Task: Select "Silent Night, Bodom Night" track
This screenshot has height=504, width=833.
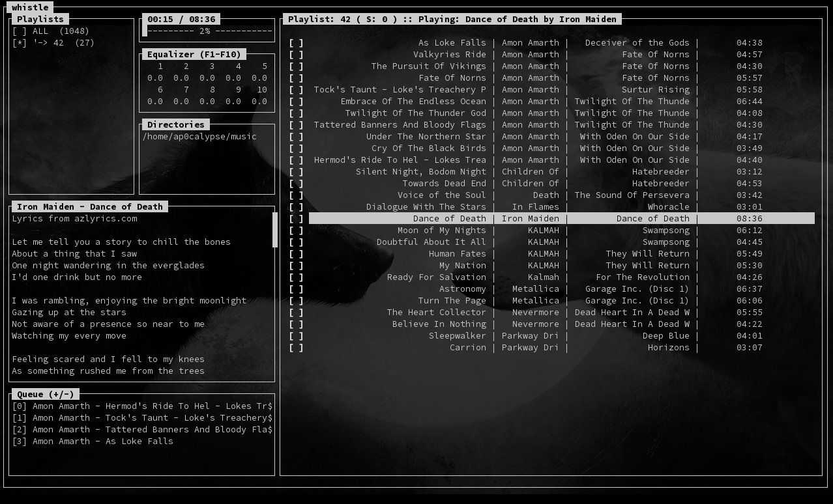Action: [421, 172]
